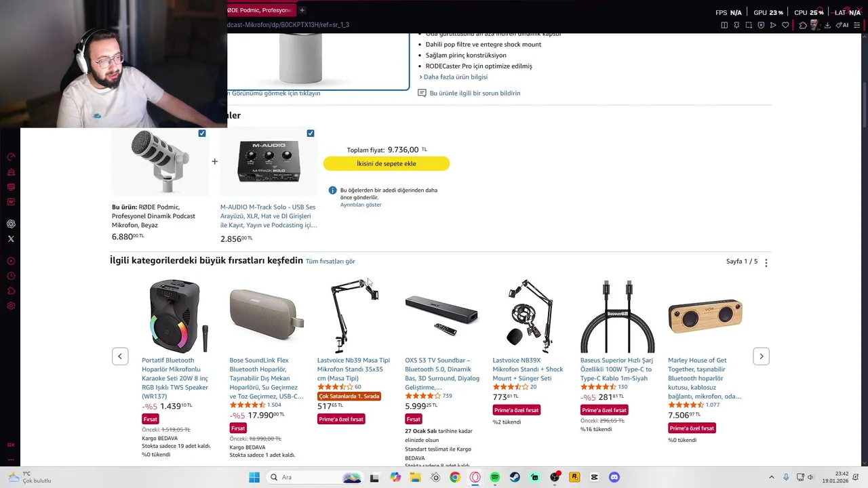
Task: Click 'İkisini de sepete ekle' button
Action: [387, 163]
